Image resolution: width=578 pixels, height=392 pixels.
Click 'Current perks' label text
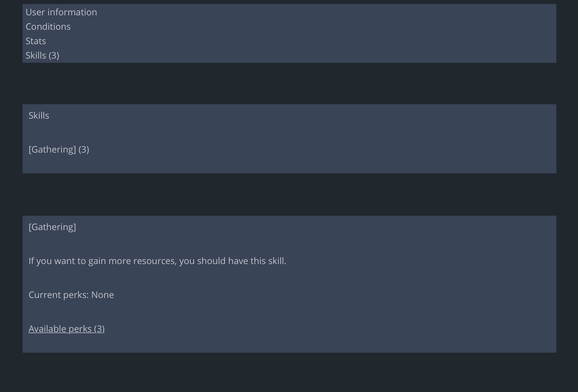point(57,295)
